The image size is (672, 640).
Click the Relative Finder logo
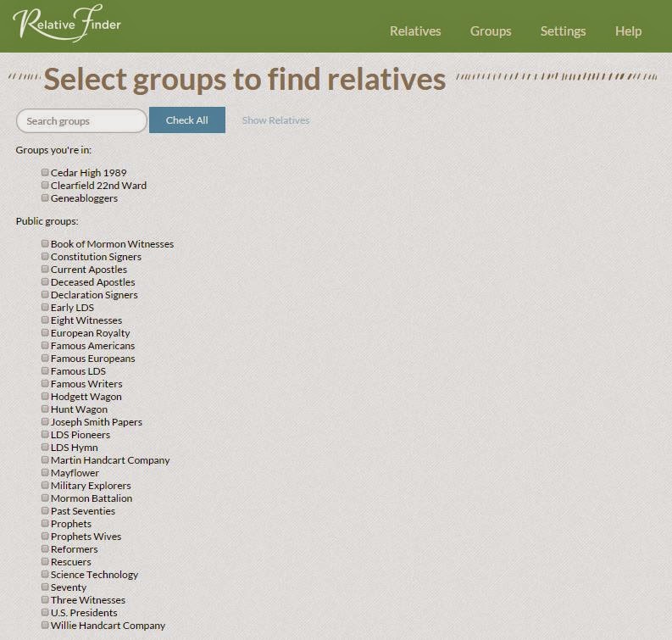[x=67, y=24]
